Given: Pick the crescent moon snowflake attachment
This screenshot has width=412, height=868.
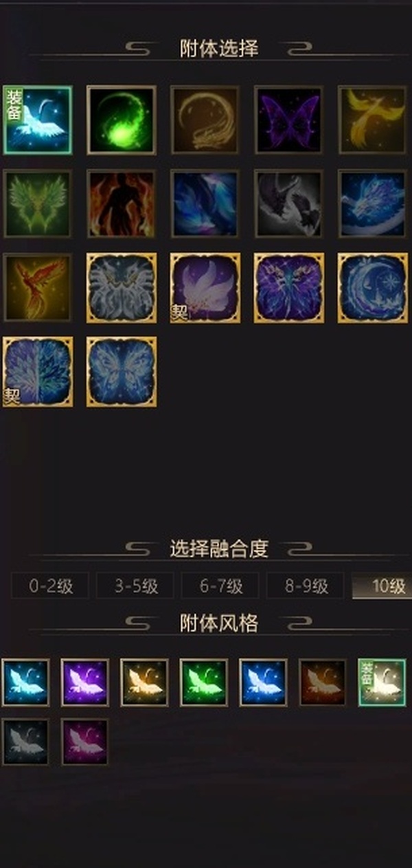Looking at the screenshot, I should click(x=373, y=287).
